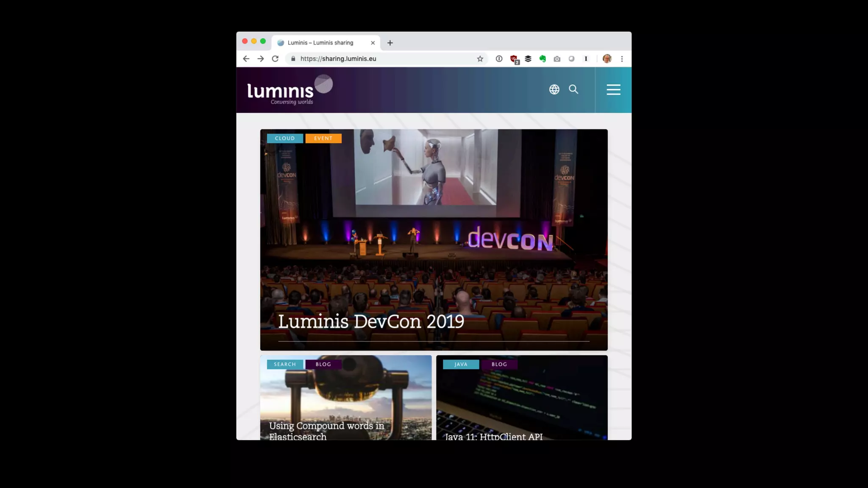Click the sharing.luminis.eu address bar
The width and height of the screenshot is (868, 488).
pyautogui.click(x=381, y=59)
